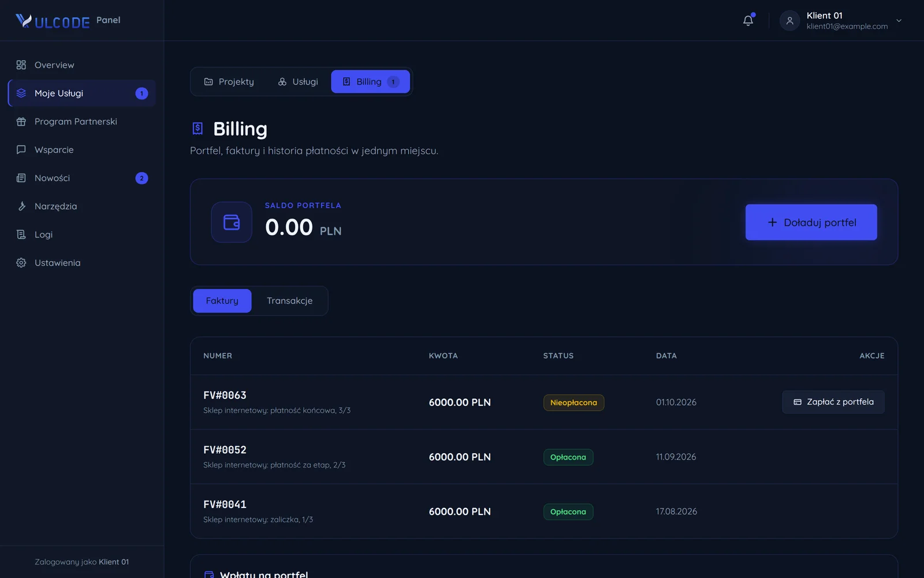924x578 pixels.
Task: Click the Logi document icon
Action: tap(21, 235)
